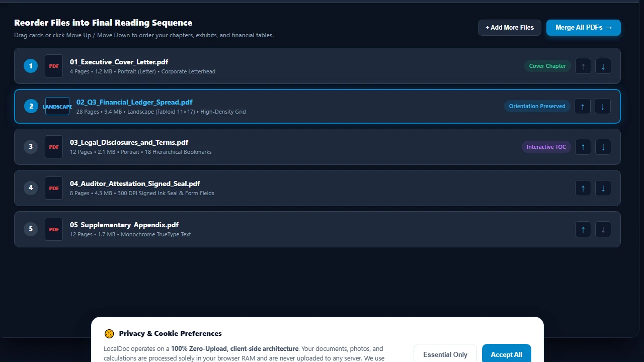Click position number 1 circle
Viewport: 644px width, 362px height.
[31, 66]
